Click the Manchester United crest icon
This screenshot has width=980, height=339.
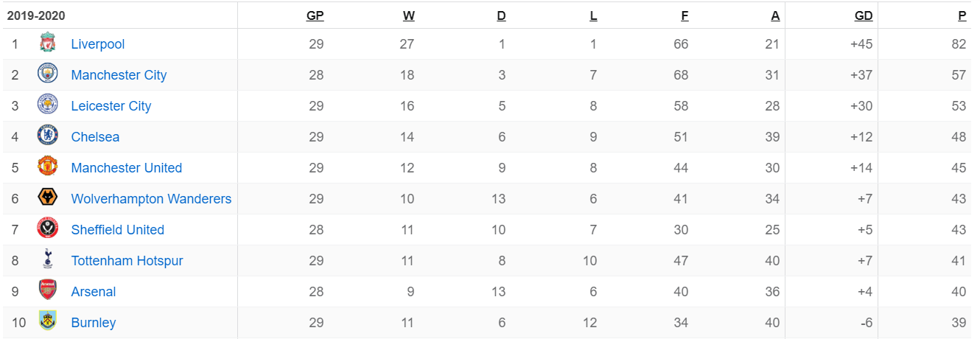[x=48, y=167]
